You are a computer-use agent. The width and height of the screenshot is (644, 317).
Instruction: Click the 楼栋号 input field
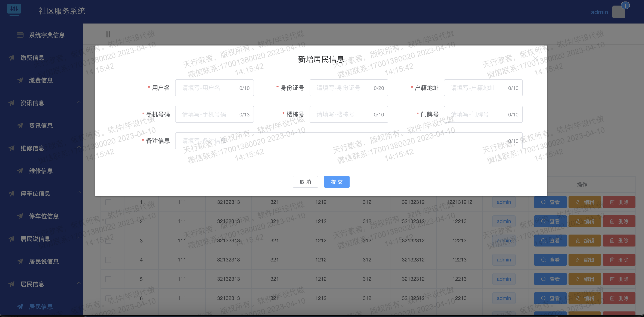click(349, 114)
